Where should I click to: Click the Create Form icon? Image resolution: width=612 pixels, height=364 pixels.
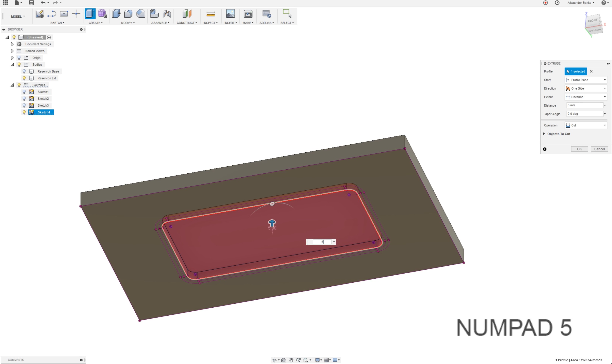[x=102, y=14]
